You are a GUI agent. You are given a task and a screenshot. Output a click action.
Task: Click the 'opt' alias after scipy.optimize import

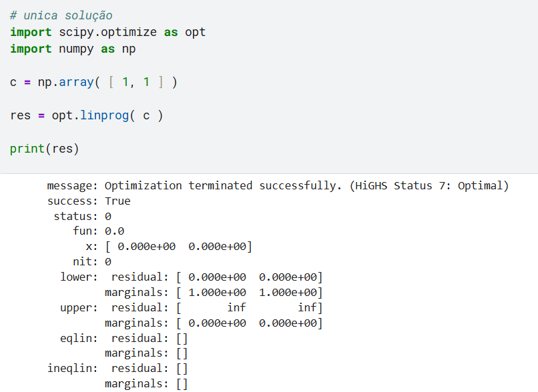coord(195,32)
